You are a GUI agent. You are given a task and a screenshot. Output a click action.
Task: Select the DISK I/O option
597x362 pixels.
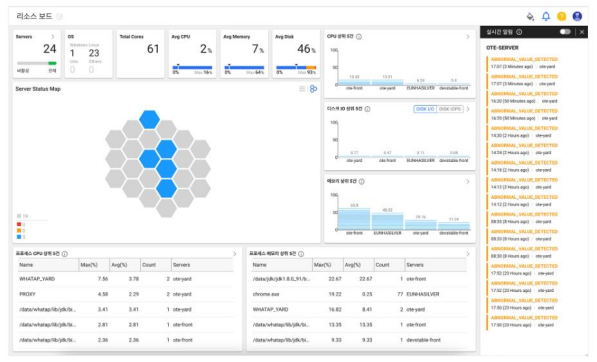[x=425, y=109]
